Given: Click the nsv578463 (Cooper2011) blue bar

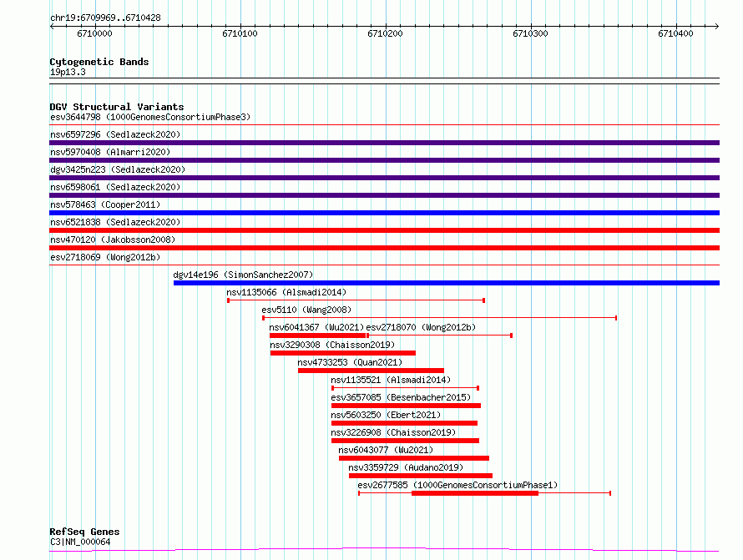Looking at the screenshot, I should (384, 213).
